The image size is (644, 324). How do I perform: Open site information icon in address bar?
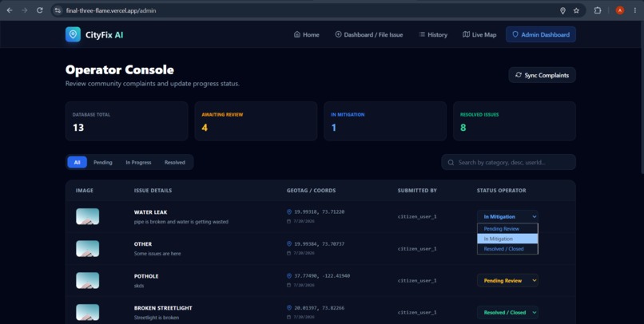58,10
